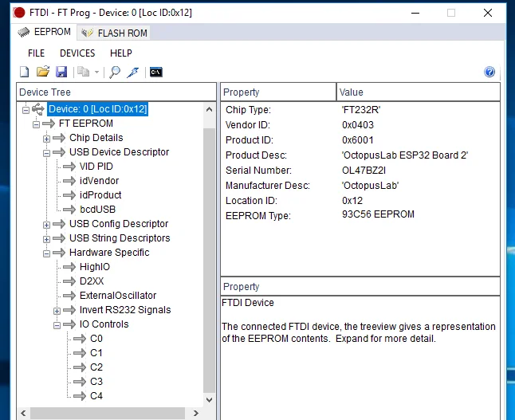Expand the Invert RS232 Signals node
The height and width of the screenshot is (420, 515).
[x=57, y=311]
